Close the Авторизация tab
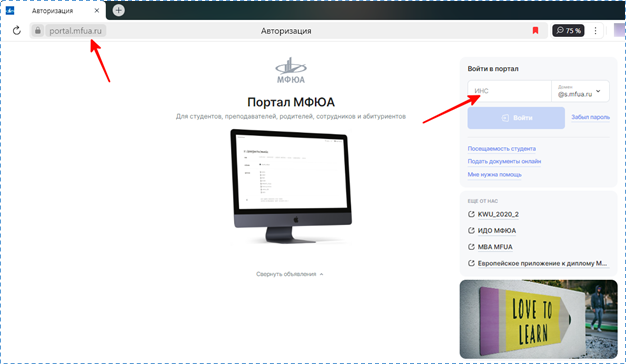This screenshot has width=626, height=364. click(97, 11)
